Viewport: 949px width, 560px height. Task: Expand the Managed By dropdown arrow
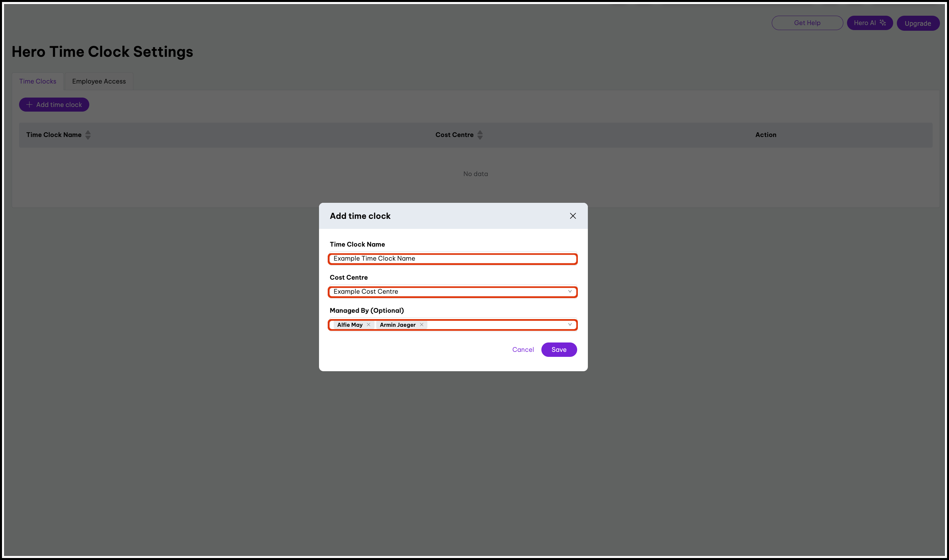tap(569, 324)
